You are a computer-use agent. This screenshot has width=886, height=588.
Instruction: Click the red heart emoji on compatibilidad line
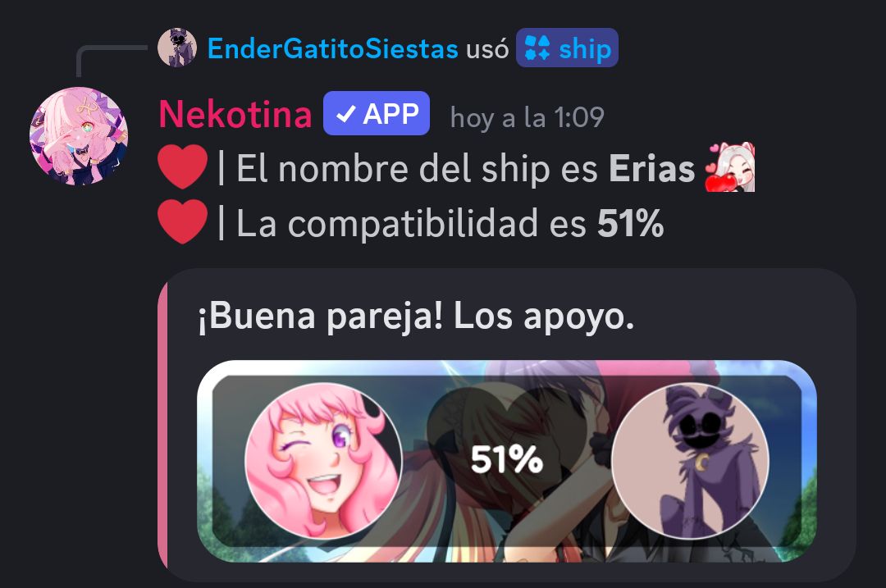[182, 222]
